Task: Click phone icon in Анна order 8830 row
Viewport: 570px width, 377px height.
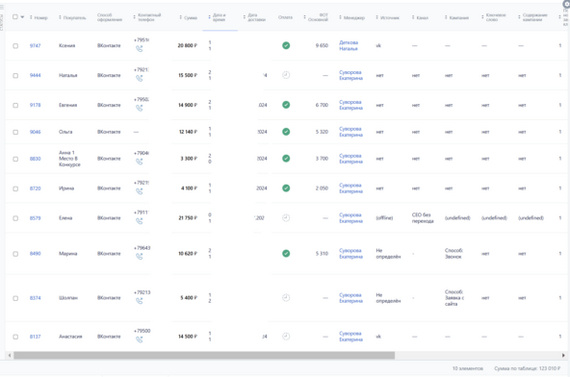Action: click(x=139, y=162)
